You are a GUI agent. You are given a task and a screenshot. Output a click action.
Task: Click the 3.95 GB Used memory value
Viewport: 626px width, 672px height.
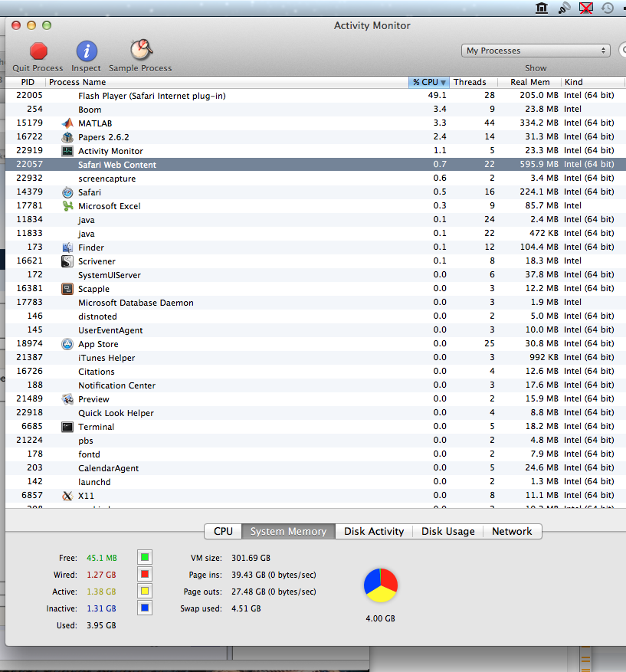tap(101, 625)
